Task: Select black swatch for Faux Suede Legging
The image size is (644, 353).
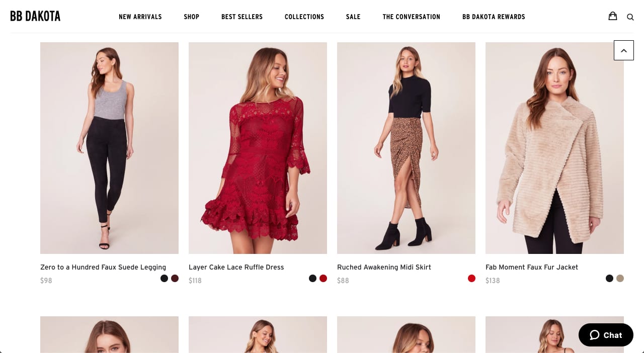Action: [164, 278]
